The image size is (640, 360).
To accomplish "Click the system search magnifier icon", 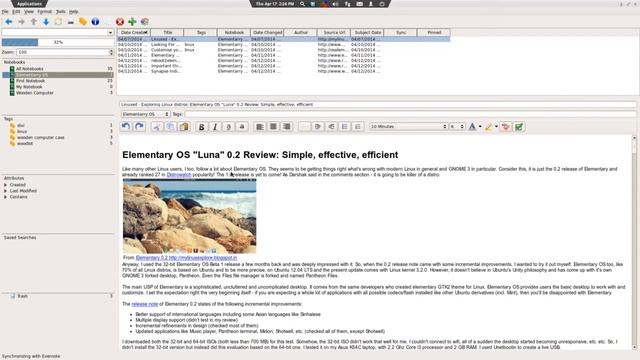I will pyautogui.click(x=302, y=4).
